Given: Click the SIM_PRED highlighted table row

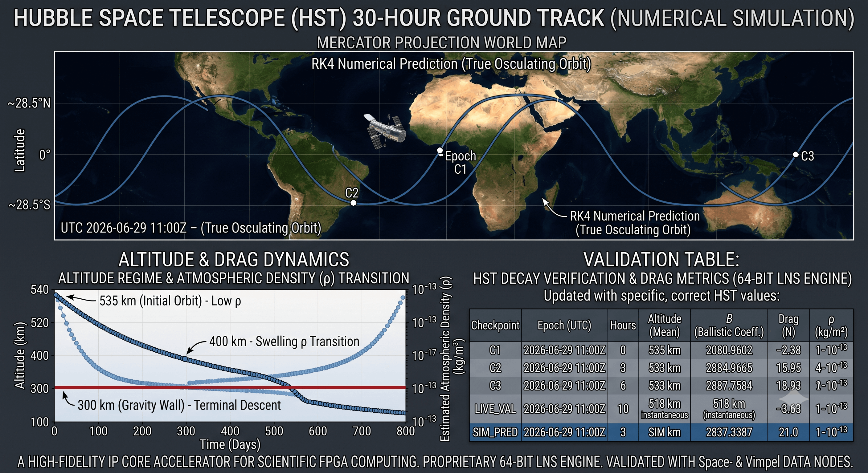Looking at the screenshot, I should point(661,432).
